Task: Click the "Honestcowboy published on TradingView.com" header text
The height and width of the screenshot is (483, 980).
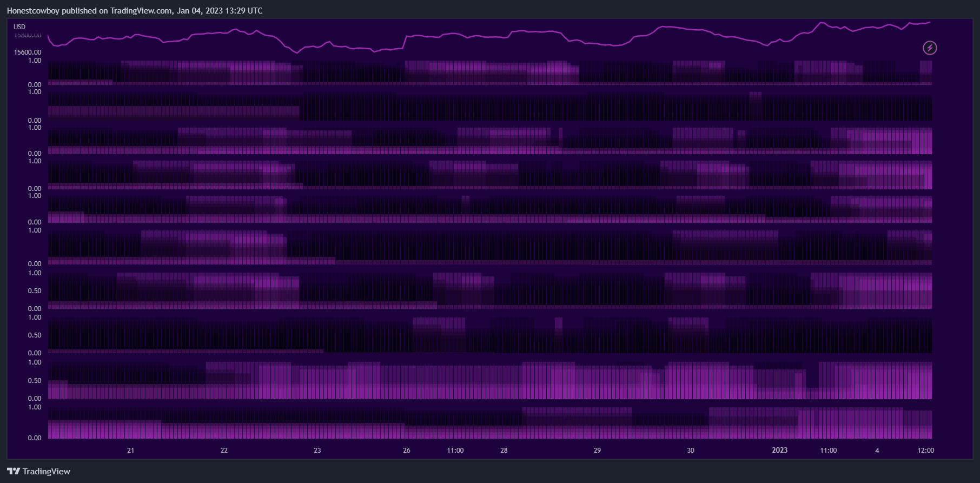Action: pyautogui.click(x=89, y=11)
